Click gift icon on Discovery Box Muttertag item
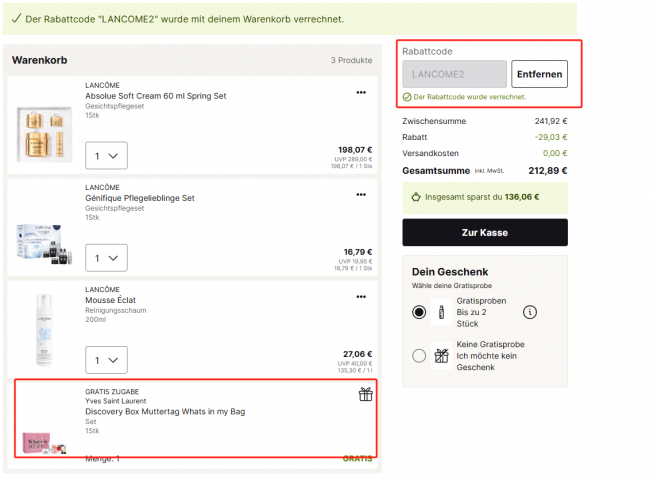The image size is (650, 478). coord(366,394)
